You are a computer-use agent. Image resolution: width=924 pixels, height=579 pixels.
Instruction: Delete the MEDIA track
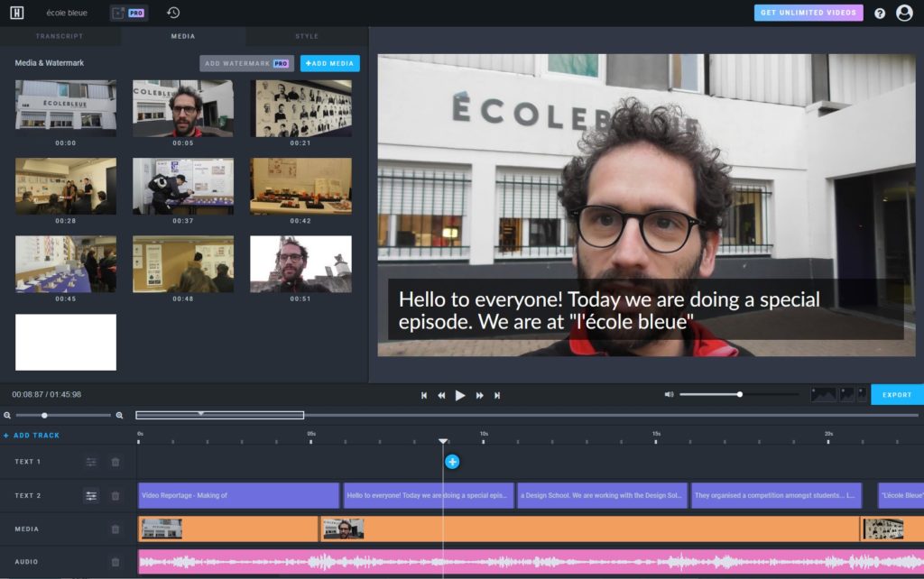pos(115,528)
